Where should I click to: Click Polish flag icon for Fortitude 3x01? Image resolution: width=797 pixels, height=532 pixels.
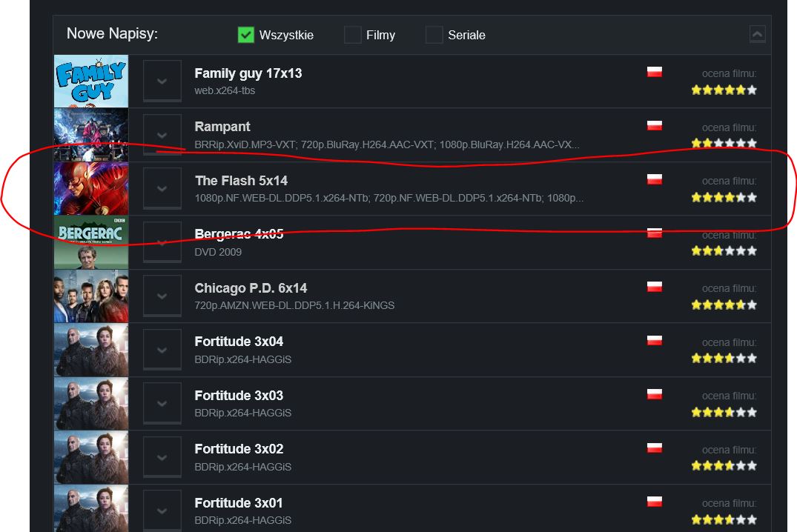pos(655,502)
